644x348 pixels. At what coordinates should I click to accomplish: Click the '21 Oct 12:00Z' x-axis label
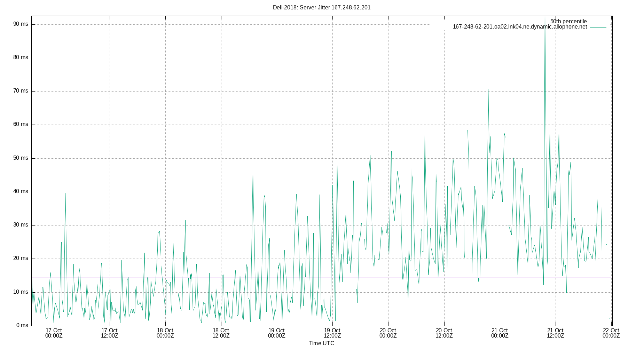[555, 333]
